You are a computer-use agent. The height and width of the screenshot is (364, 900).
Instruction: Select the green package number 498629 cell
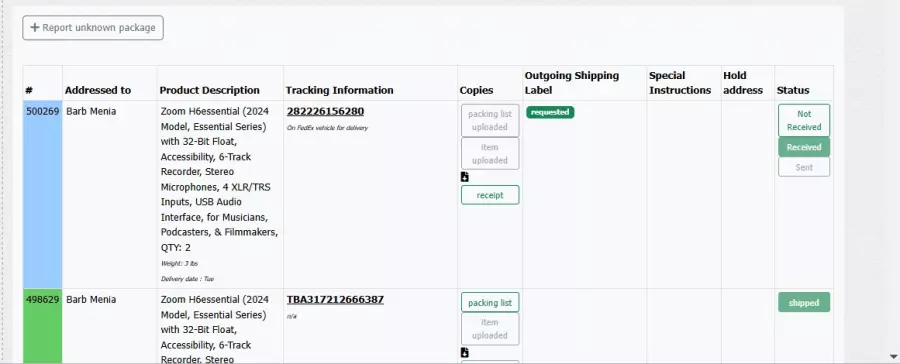tap(42, 326)
